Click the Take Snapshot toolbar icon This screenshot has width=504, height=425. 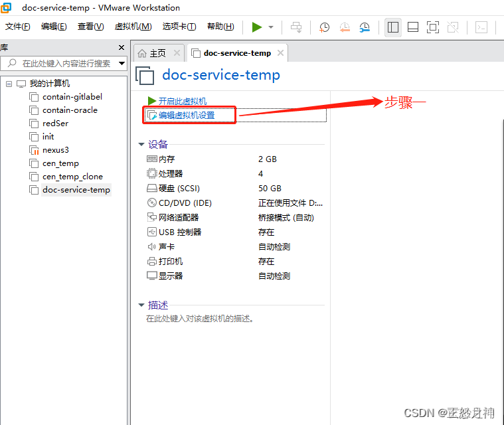coord(324,27)
